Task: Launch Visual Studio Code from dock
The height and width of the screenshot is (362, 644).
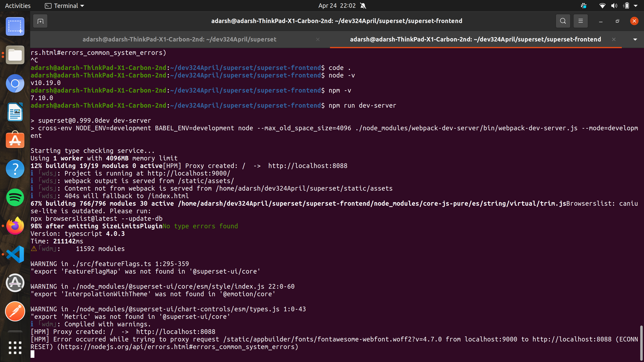Action: tap(15, 254)
